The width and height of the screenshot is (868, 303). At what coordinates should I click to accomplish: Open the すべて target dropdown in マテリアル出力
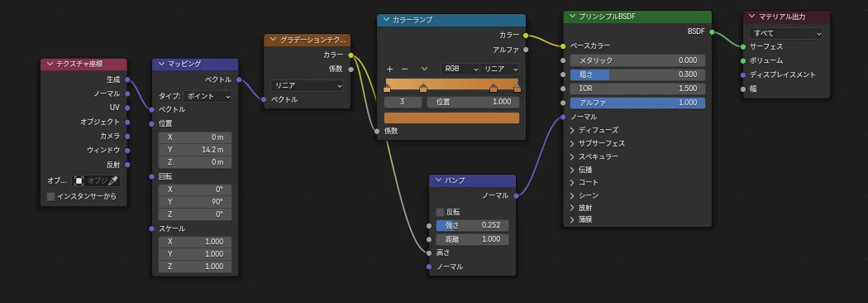[x=785, y=33]
